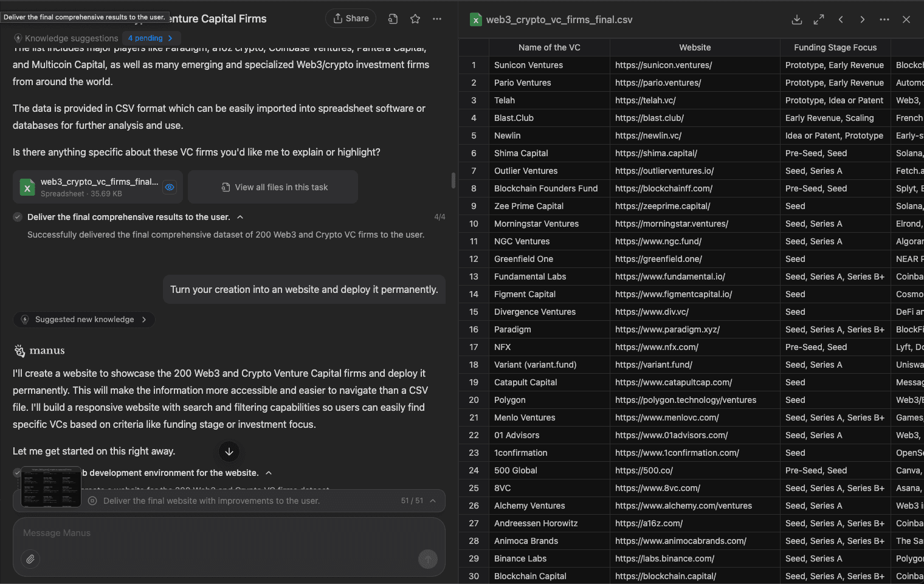Download the web3_crypto_vc_firms_final.csv file

tap(797, 19)
